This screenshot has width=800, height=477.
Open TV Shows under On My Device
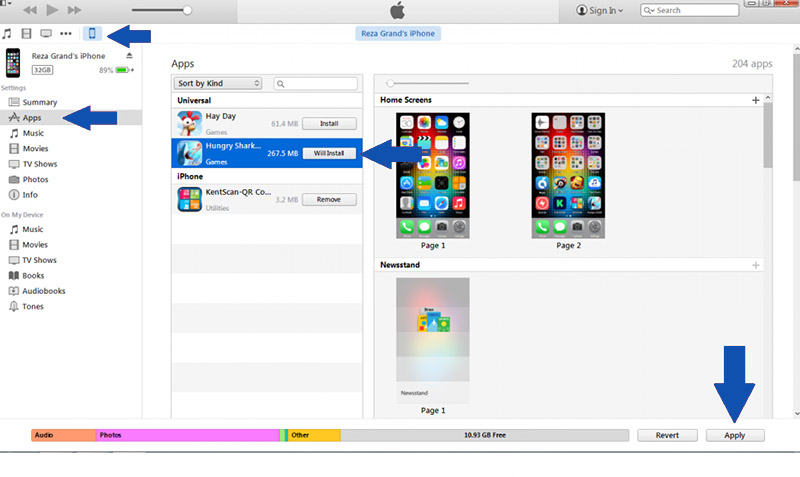pos(39,260)
